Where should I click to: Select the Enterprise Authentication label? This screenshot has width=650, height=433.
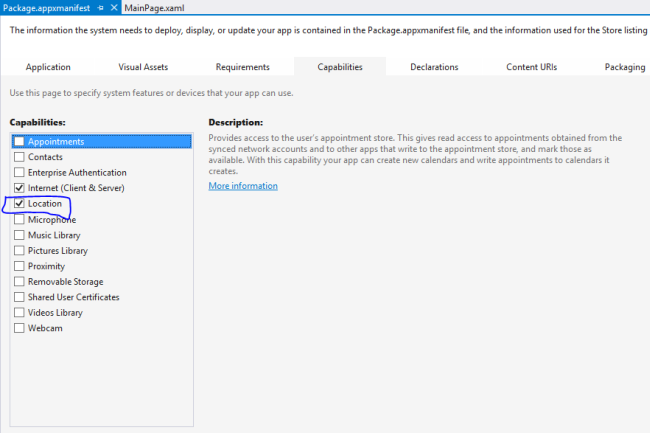(x=77, y=172)
